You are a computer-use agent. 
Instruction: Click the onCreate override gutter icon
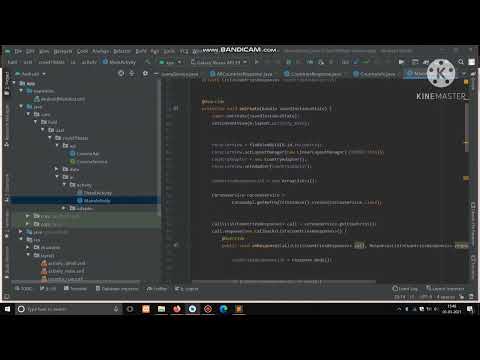point(175,108)
